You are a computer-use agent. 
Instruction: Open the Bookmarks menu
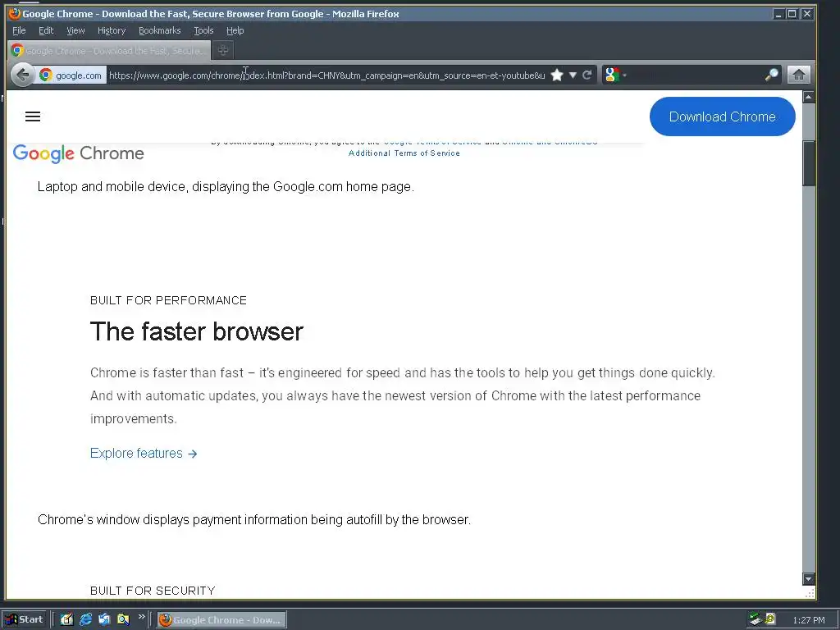160,30
